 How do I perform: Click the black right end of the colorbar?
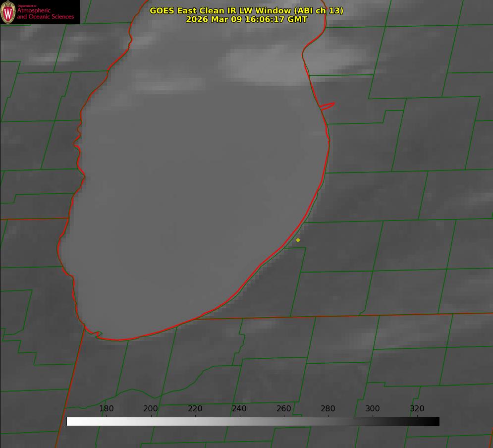tap(436, 422)
